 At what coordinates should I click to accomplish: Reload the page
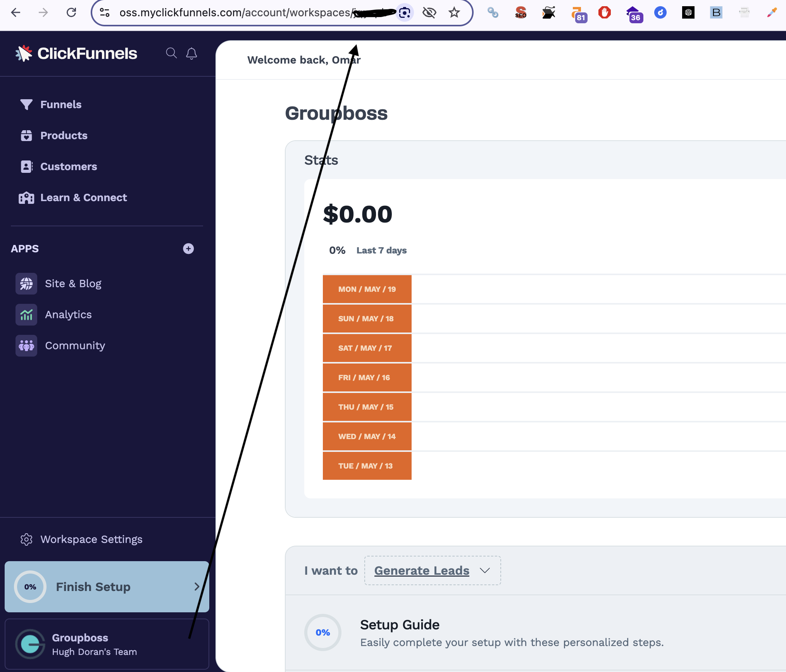(71, 13)
